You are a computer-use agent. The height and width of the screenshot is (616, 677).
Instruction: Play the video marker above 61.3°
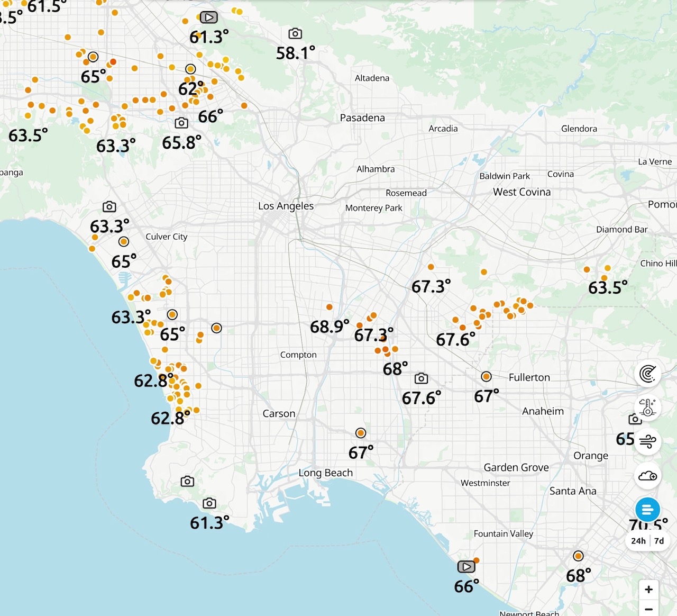pyautogui.click(x=209, y=17)
